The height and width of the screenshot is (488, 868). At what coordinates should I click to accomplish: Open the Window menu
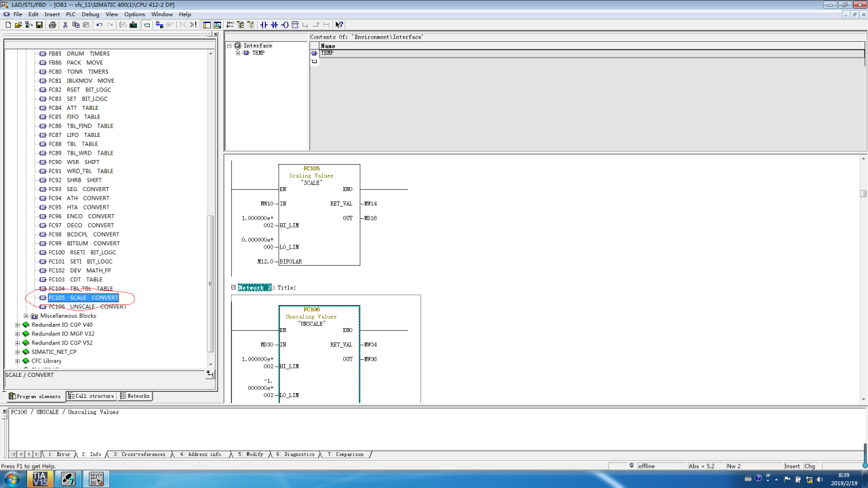tap(162, 14)
